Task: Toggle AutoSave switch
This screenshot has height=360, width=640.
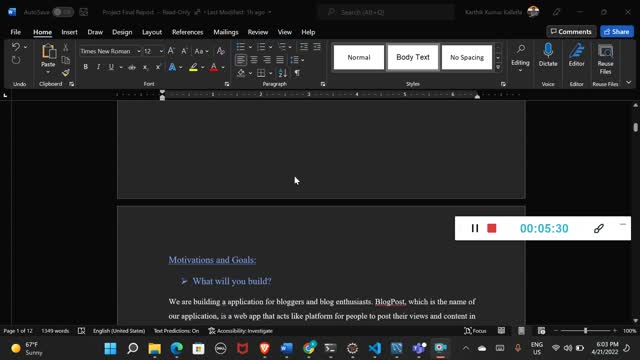Action: coord(62,12)
